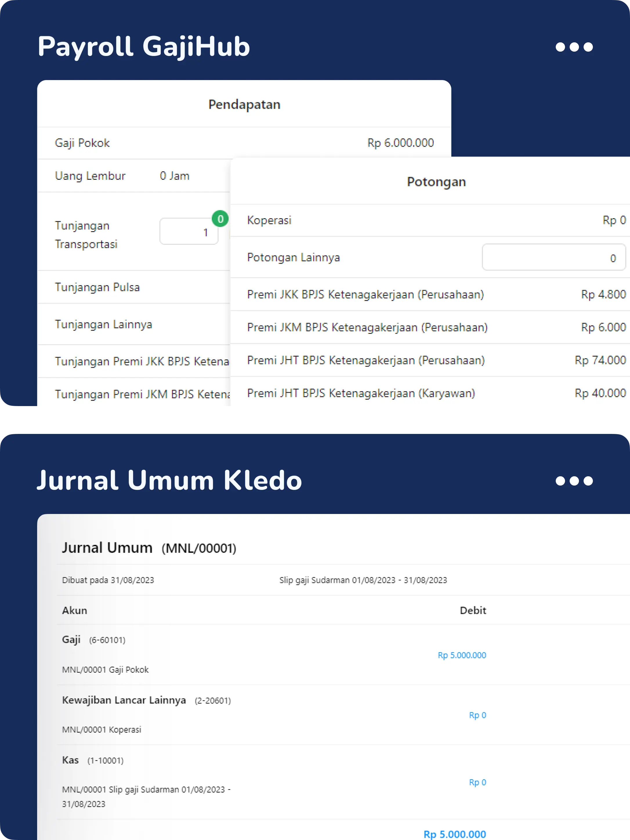This screenshot has height=840, width=630.
Task: Select the Pendapatan section header
Action: (x=244, y=104)
